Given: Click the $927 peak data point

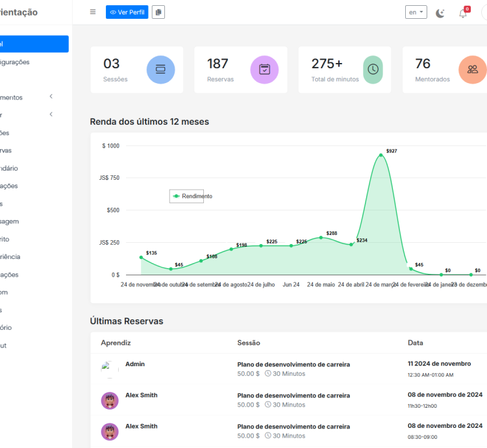Looking at the screenshot, I should coord(381,155).
